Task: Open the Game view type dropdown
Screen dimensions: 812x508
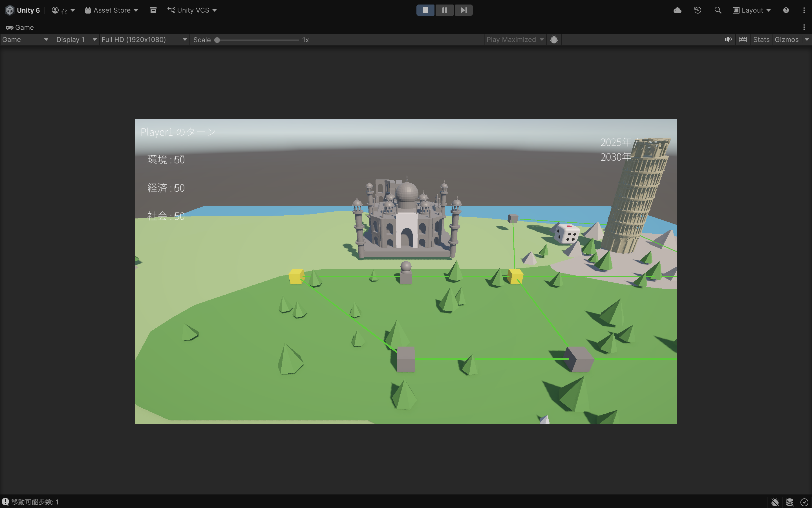Action: [25, 40]
